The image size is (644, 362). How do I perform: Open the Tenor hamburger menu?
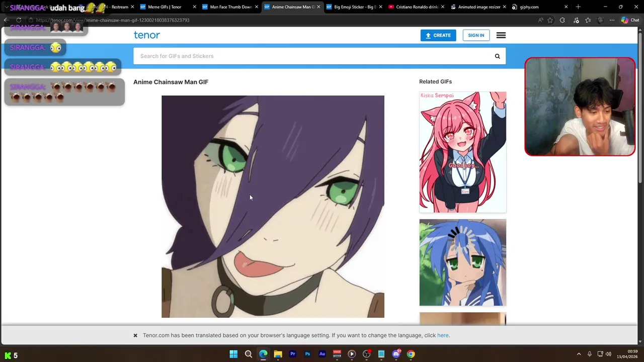pyautogui.click(x=501, y=35)
